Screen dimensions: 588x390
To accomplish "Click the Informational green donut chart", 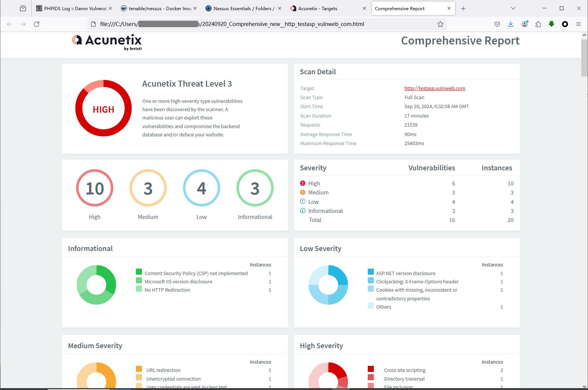I will (x=96, y=285).
